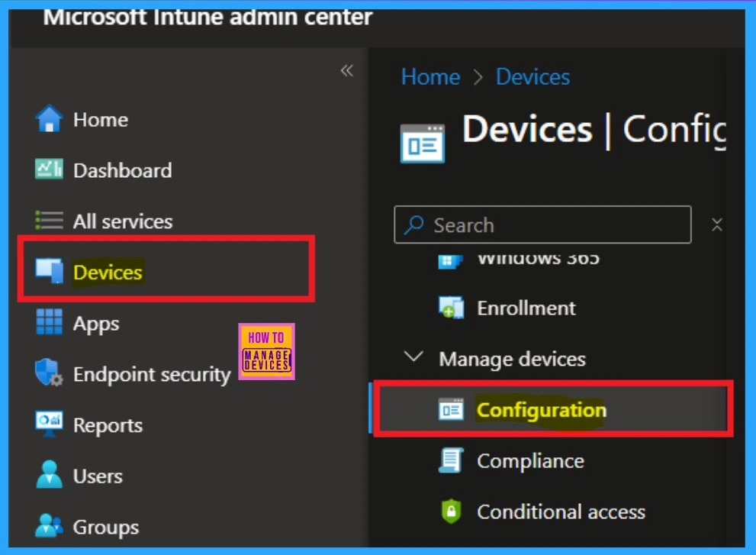The image size is (756, 555).
Task: Open Groups in the left sidebar
Action: (x=105, y=528)
